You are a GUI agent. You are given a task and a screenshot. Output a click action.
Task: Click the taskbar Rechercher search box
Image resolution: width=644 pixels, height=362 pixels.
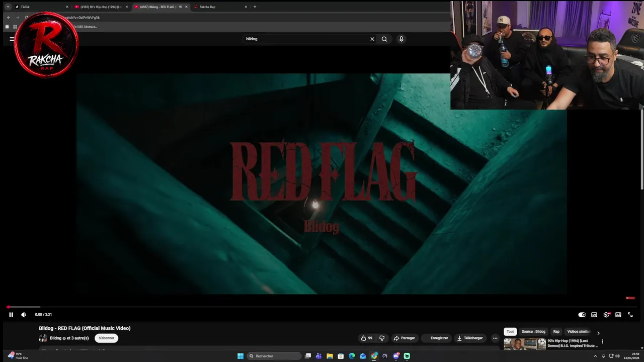pyautogui.click(x=274, y=356)
